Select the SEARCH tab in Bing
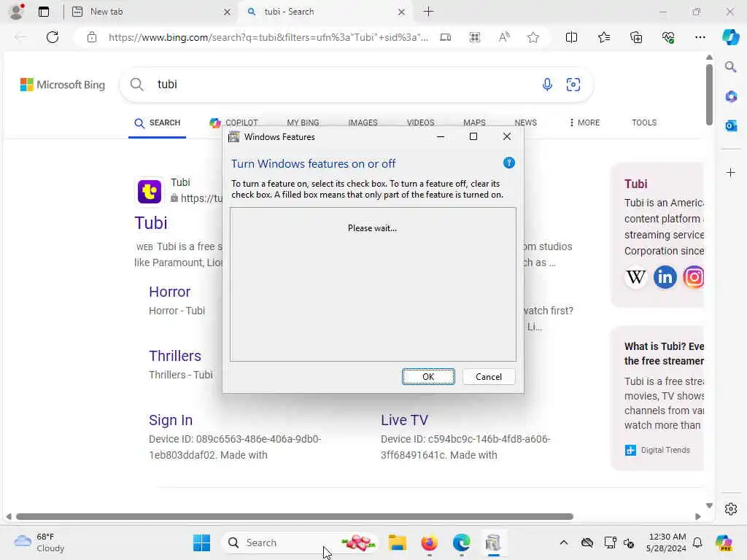Screen dimensions: 747x560 pos(158,122)
